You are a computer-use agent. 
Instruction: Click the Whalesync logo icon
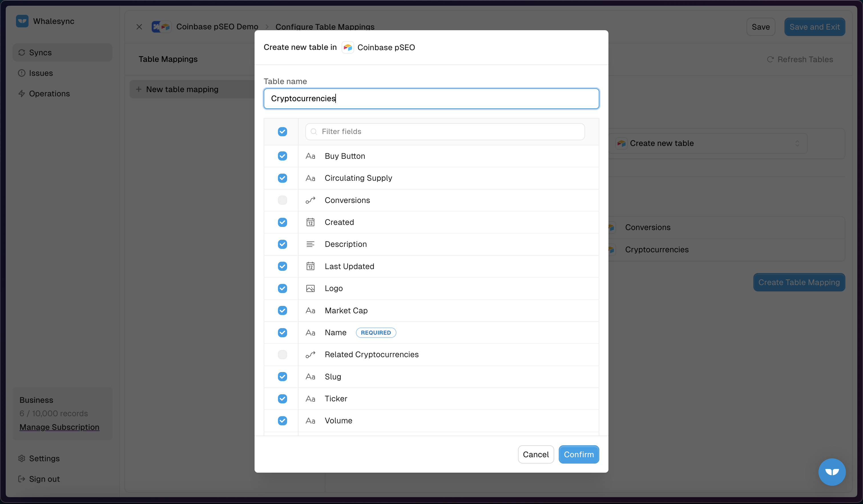pyautogui.click(x=22, y=21)
